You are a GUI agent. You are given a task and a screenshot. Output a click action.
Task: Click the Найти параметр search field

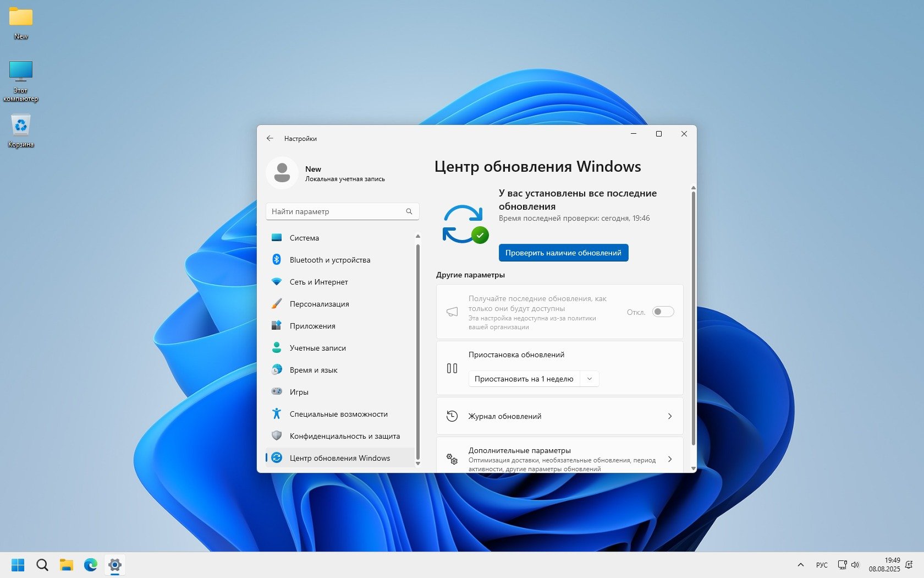342,211
